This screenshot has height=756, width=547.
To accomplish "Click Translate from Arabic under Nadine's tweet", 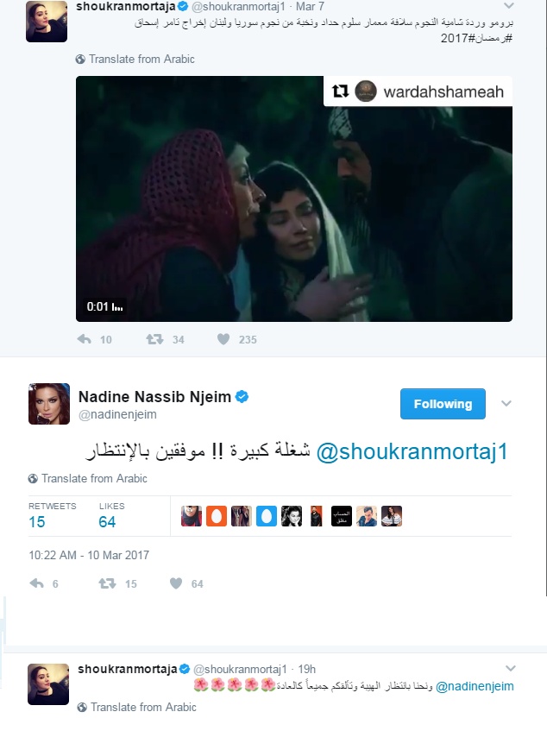I will click(94, 478).
